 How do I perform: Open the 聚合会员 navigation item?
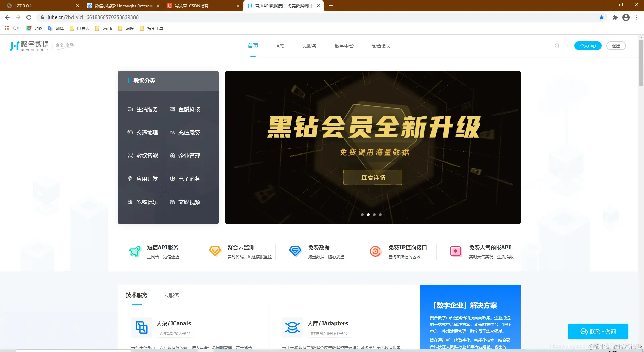(x=381, y=46)
